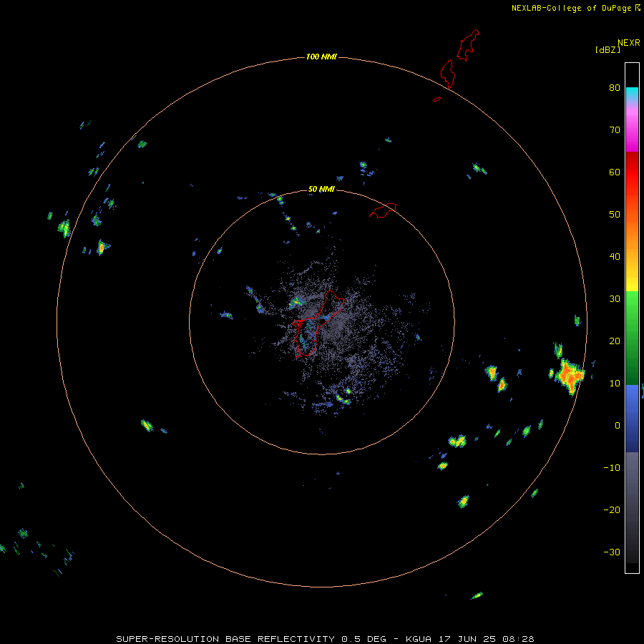Click the cyan top segment of the color bar
644x644 pixels.
pyautogui.click(x=632, y=92)
